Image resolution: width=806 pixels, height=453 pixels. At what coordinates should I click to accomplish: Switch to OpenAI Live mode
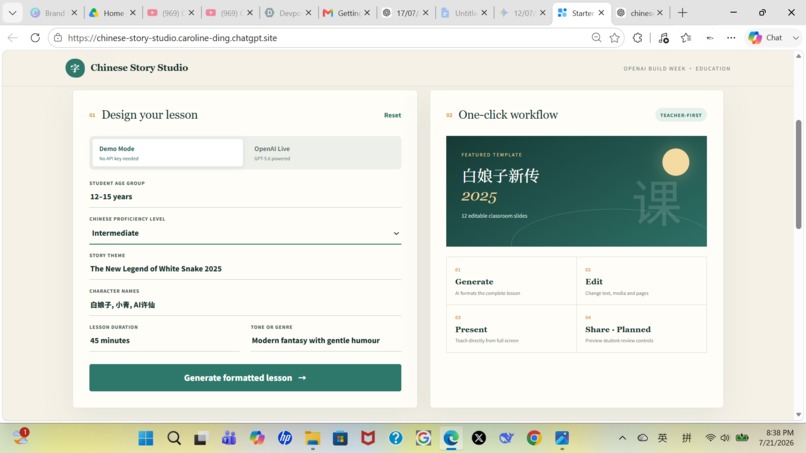(322, 153)
